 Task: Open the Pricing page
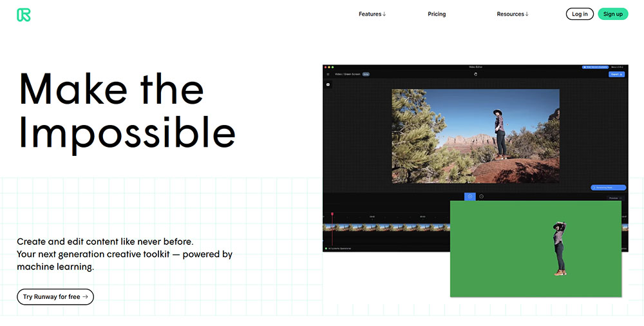[437, 14]
